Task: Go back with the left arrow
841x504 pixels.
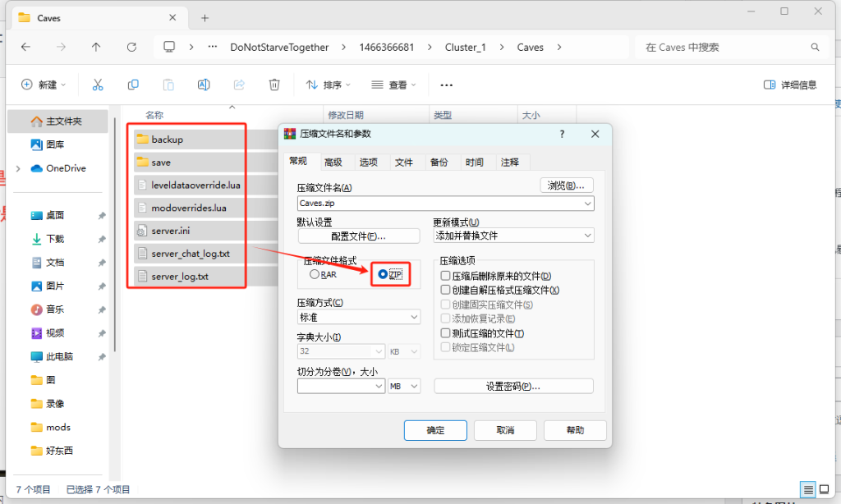Action: tap(25, 47)
